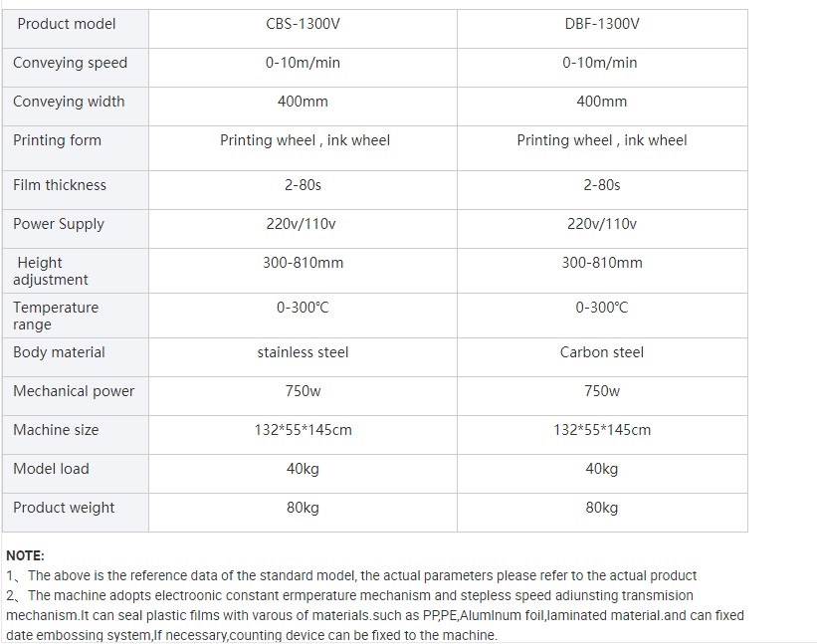Click the Printing form row label
This screenshot has width=817, height=644.
(57, 140)
